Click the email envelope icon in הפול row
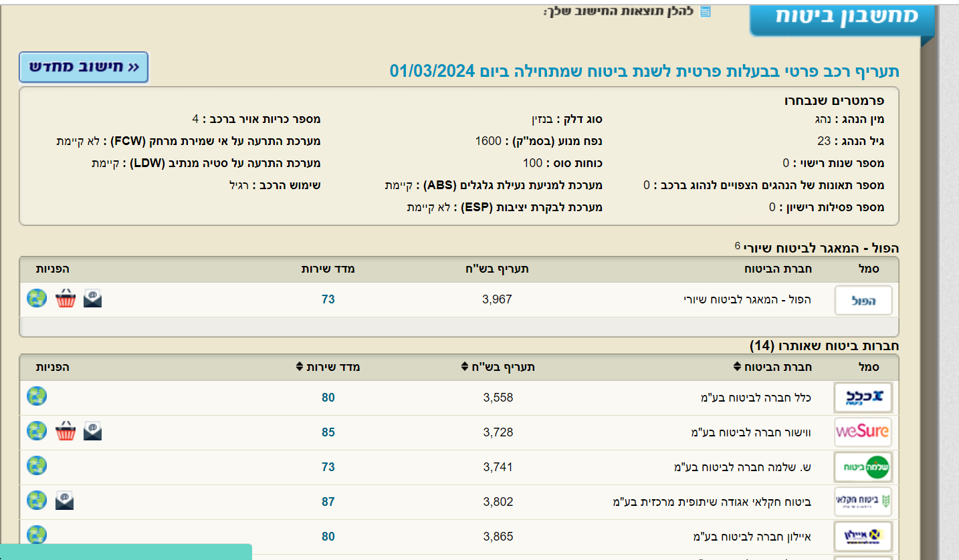The width and height of the screenshot is (959, 560). [x=93, y=299]
